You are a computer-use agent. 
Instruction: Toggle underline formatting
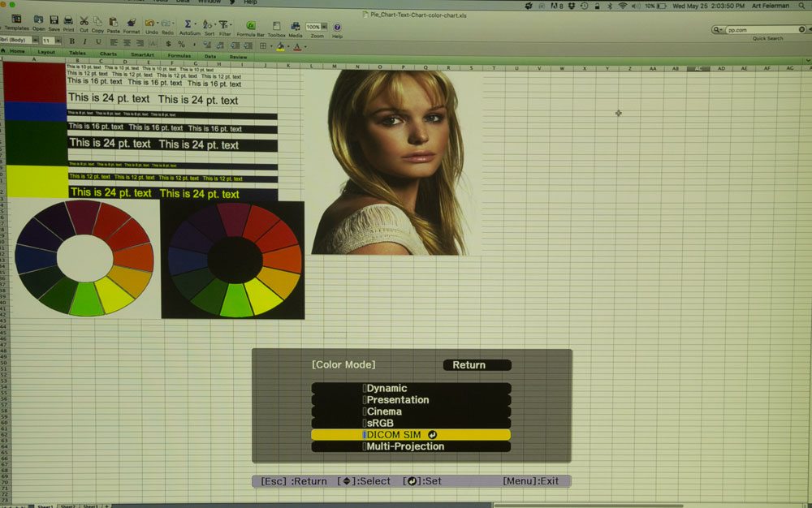tap(97, 41)
